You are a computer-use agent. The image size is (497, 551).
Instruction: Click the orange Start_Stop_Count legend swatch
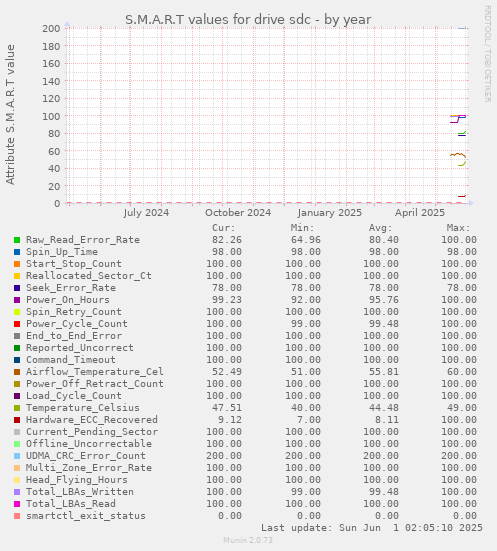point(17,264)
